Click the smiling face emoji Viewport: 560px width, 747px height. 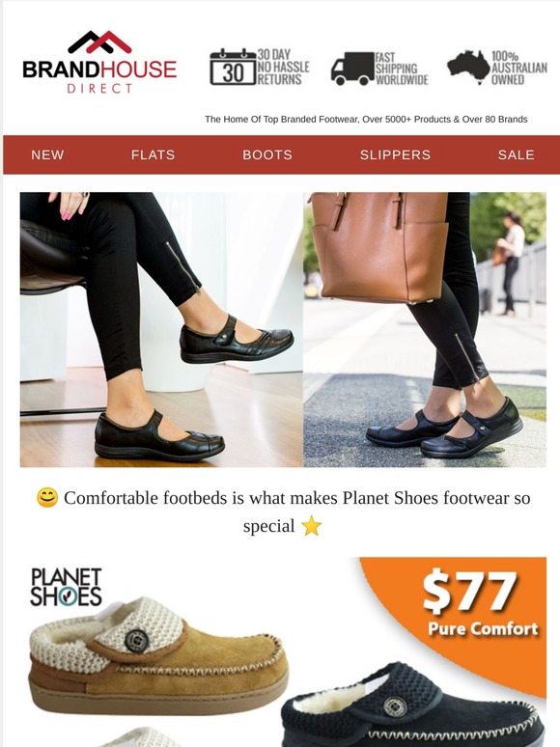(x=47, y=498)
